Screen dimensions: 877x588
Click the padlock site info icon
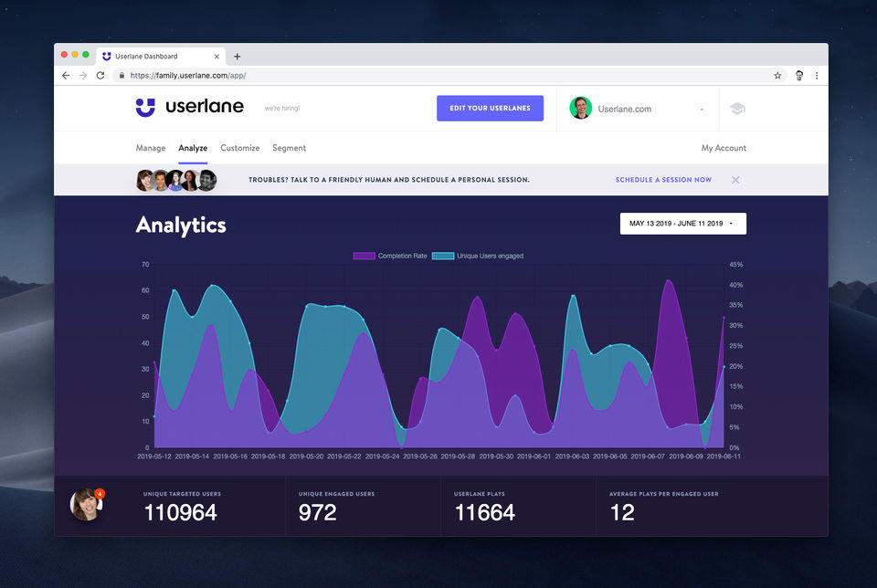point(122,76)
